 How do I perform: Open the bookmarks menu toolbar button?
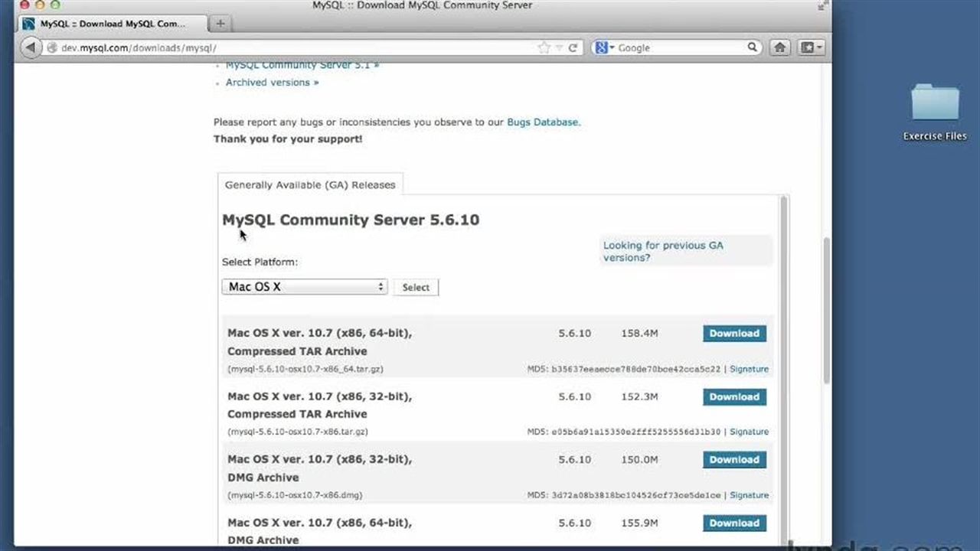click(811, 47)
